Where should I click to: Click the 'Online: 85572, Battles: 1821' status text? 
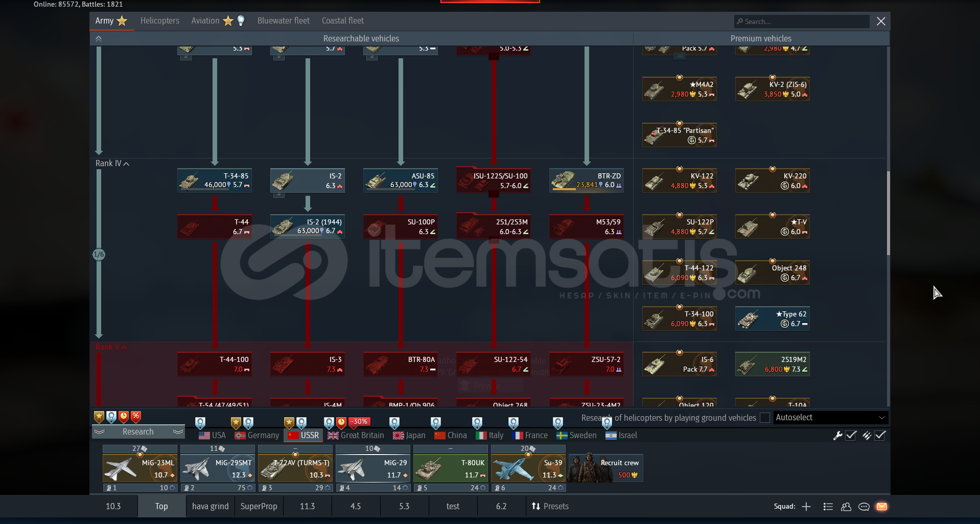pos(78,4)
